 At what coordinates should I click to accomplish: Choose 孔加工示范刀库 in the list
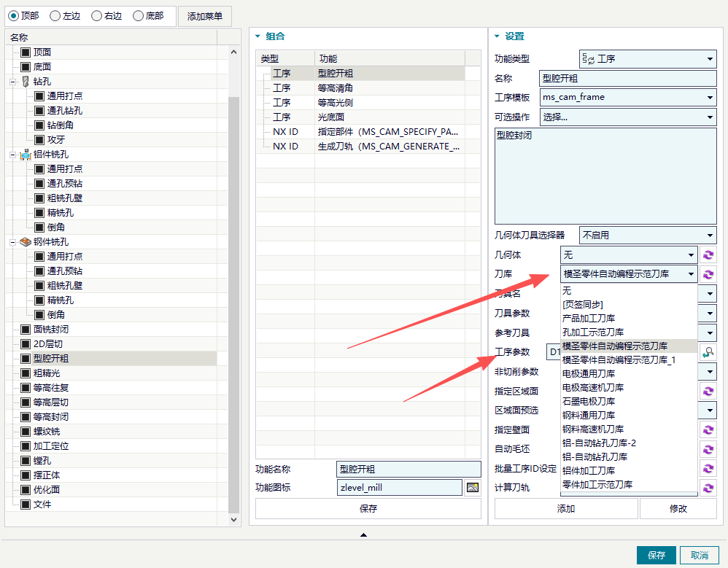(629, 332)
